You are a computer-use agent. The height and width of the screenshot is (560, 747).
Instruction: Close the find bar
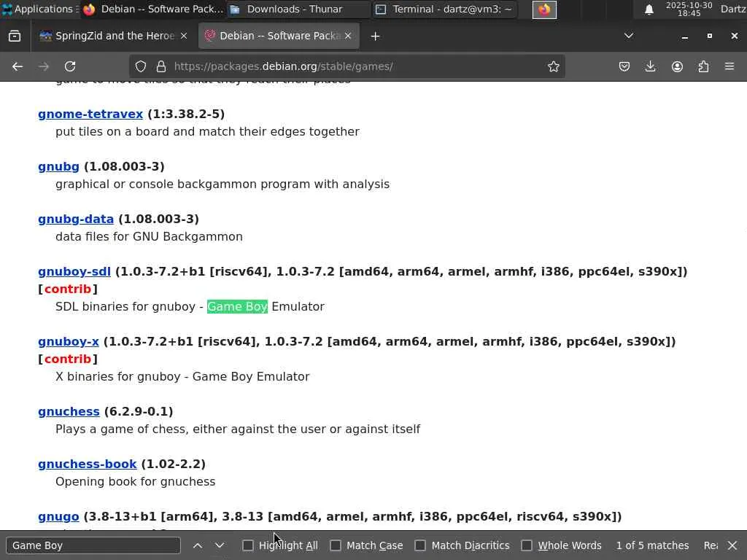(x=732, y=545)
